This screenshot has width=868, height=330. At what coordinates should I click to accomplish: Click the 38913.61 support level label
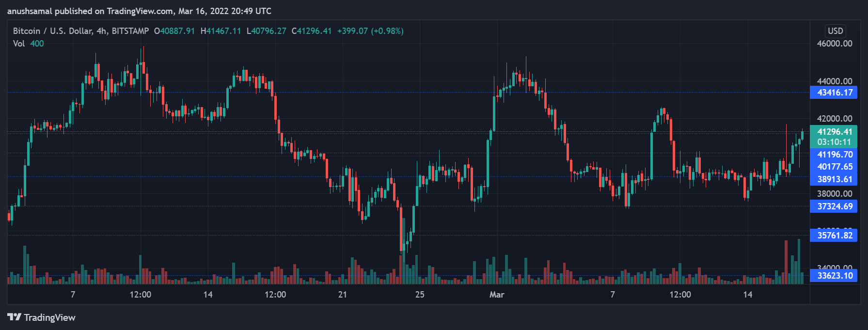(x=834, y=179)
